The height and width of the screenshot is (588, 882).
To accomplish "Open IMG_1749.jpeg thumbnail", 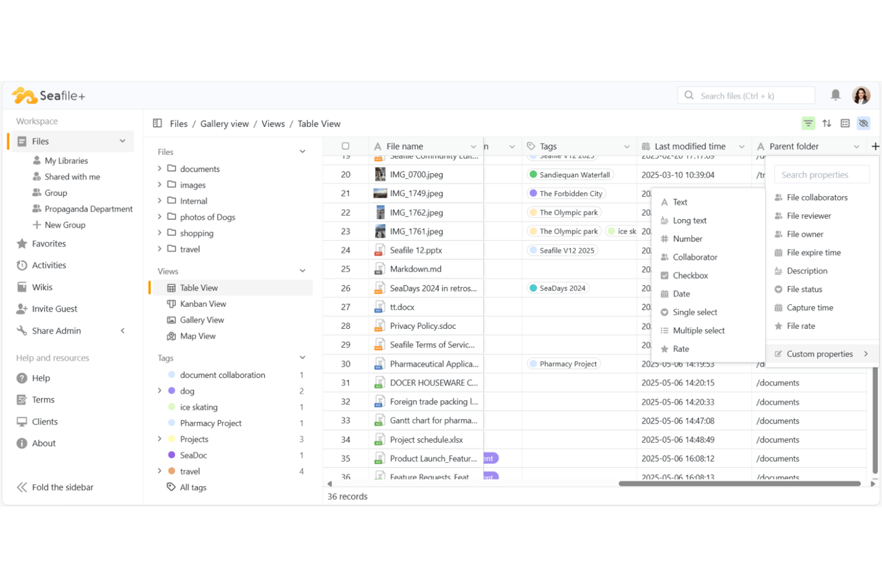I will pyautogui.click(x=380, y=194).
